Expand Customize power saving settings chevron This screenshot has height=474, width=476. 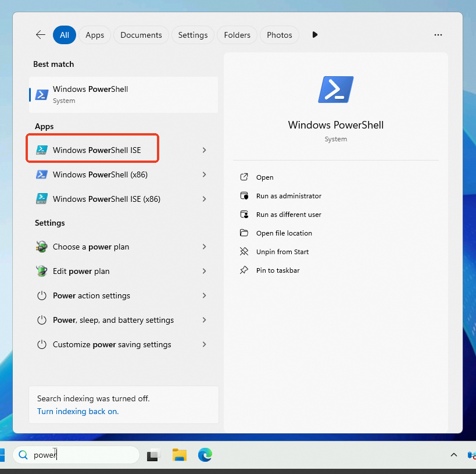[x=205, y=344]
